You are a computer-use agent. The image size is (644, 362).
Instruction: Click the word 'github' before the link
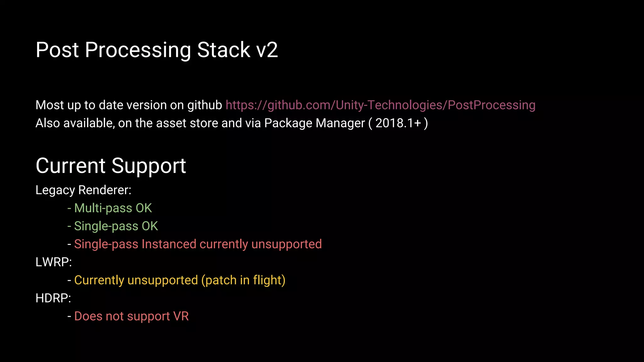point(205,105)
